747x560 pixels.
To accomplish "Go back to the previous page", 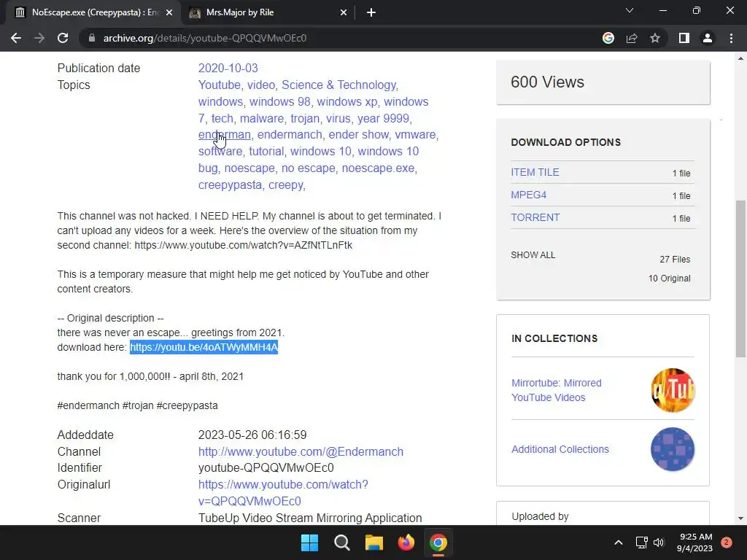I will point(16,38).
